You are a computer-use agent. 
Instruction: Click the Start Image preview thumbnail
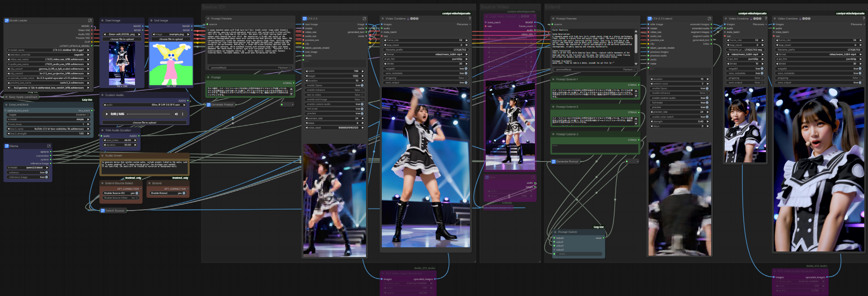122,64
